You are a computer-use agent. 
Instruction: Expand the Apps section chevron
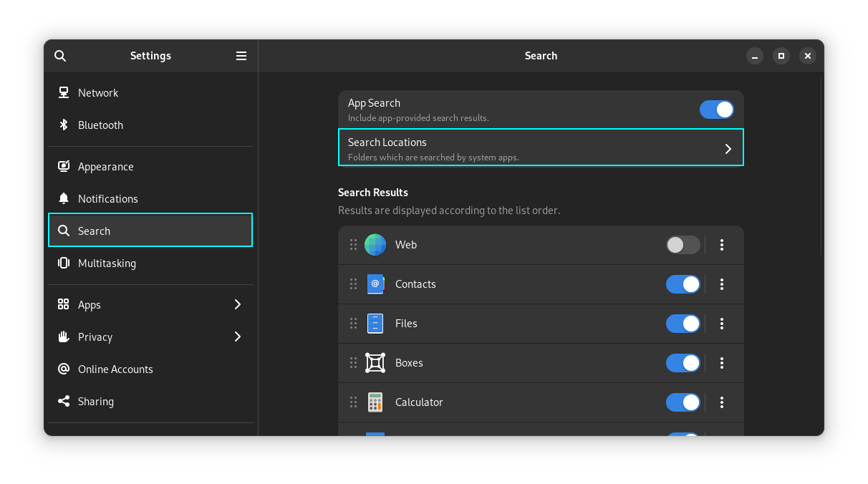pos(238,305)
